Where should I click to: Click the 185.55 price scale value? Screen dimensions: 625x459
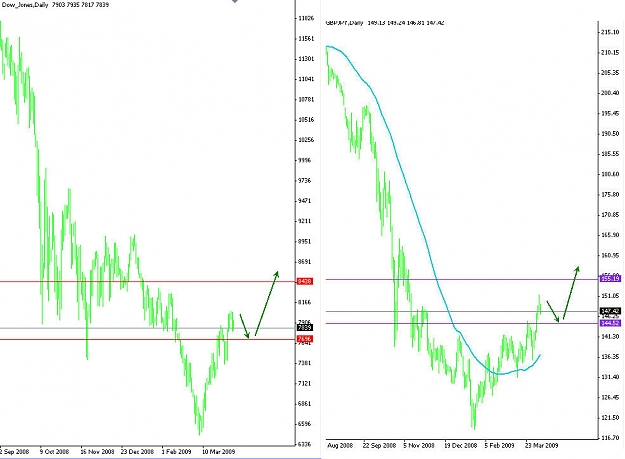(x=610, y=154)
